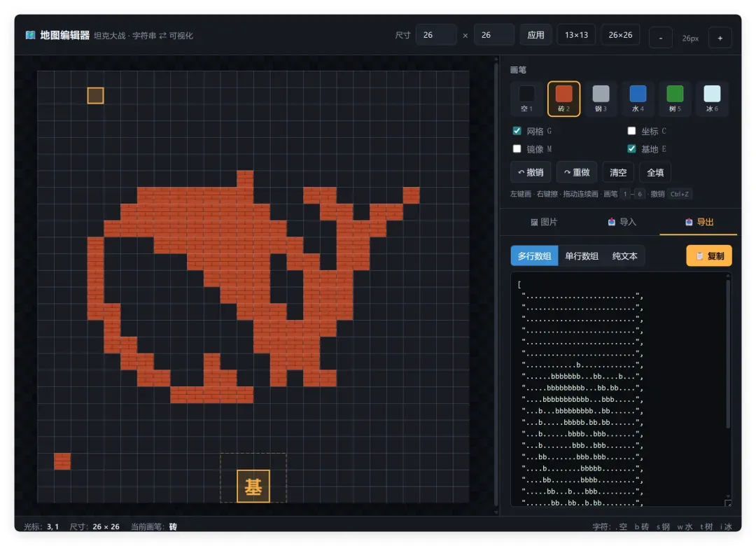Click the 画笔 brush section heading
Viewport: 756px width, 546px height.
point(518,70)
